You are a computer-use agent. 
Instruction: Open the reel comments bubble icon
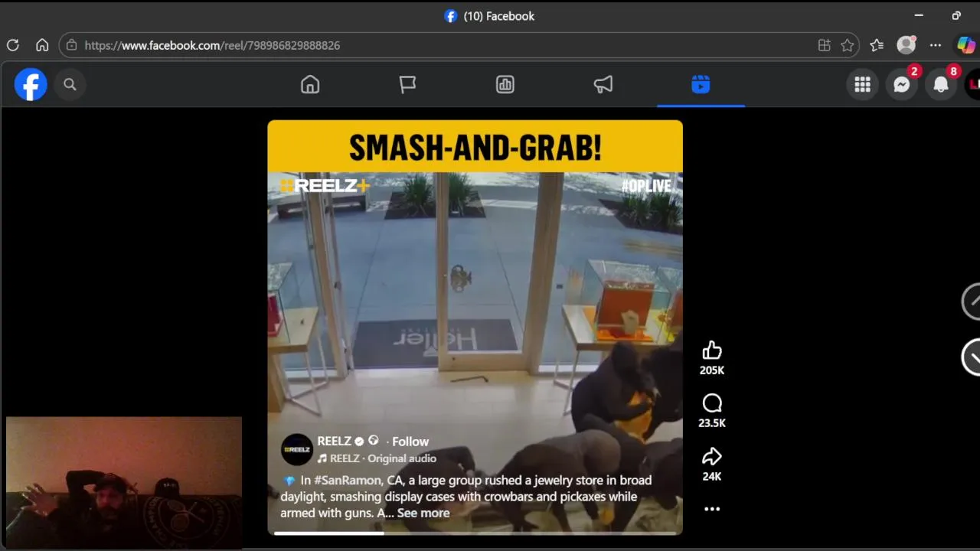point(712,403)
